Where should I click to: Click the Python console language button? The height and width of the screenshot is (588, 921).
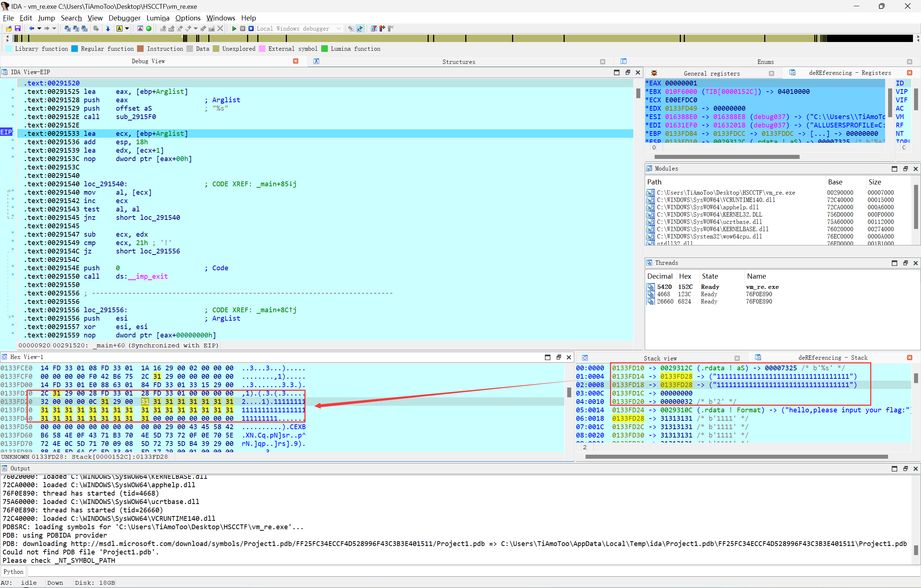click(14, 572)
